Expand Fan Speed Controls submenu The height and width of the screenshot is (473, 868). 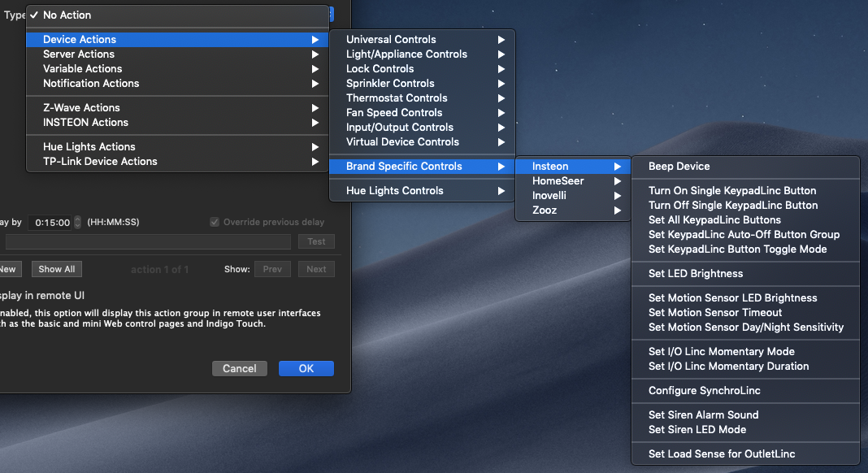423,113
